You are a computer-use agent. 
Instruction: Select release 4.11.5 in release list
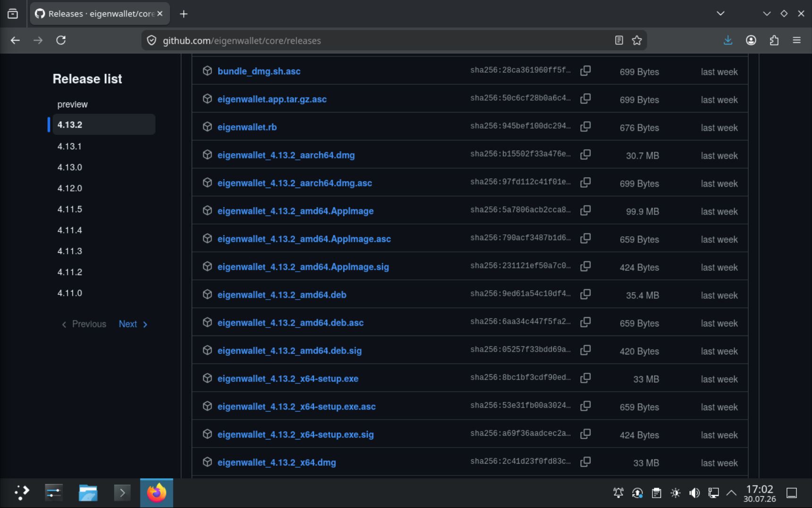coord(69,209)
